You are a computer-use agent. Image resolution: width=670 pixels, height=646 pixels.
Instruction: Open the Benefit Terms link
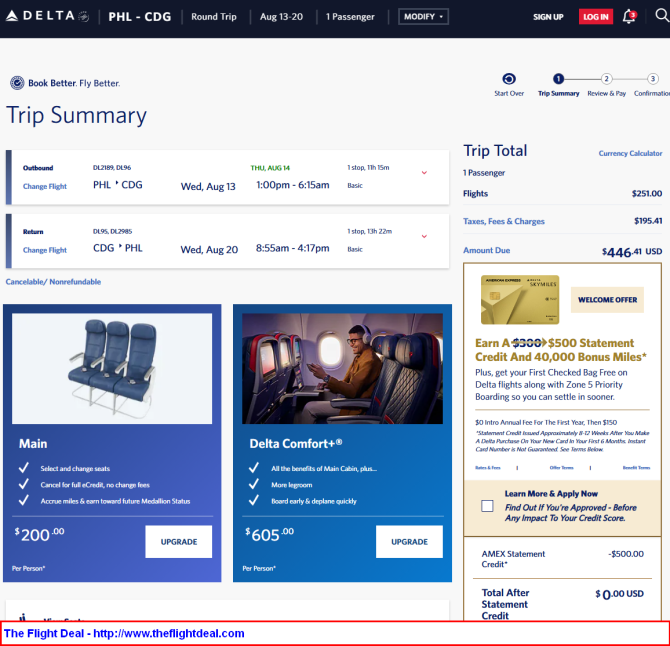tap(636, 468)
